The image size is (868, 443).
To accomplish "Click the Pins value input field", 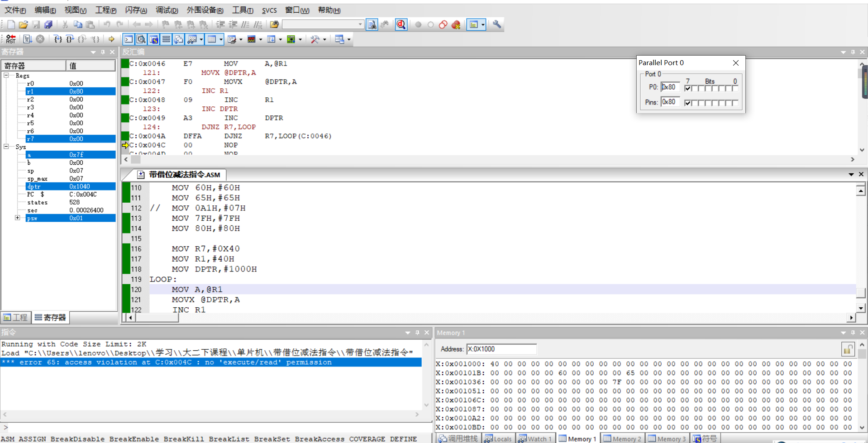I will 670,102.
